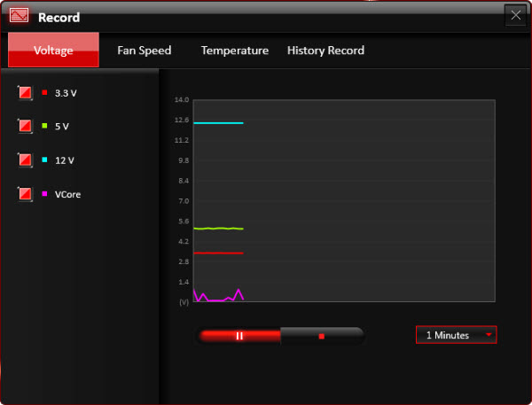The image size is (532, 405).
Task: Close the Record window
Action: coord(515,15)
